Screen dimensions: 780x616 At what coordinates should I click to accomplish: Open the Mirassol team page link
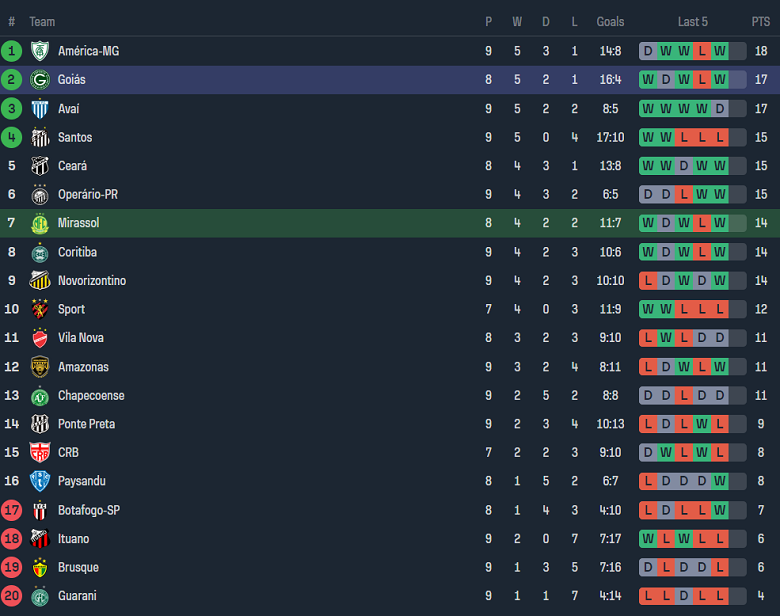pyautogui.click(x=78, y=223)
